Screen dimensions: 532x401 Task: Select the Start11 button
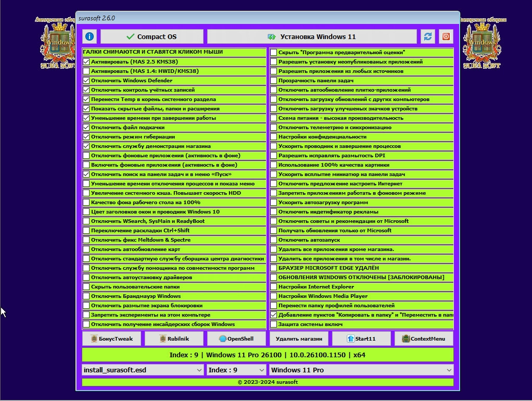point(361,339)
